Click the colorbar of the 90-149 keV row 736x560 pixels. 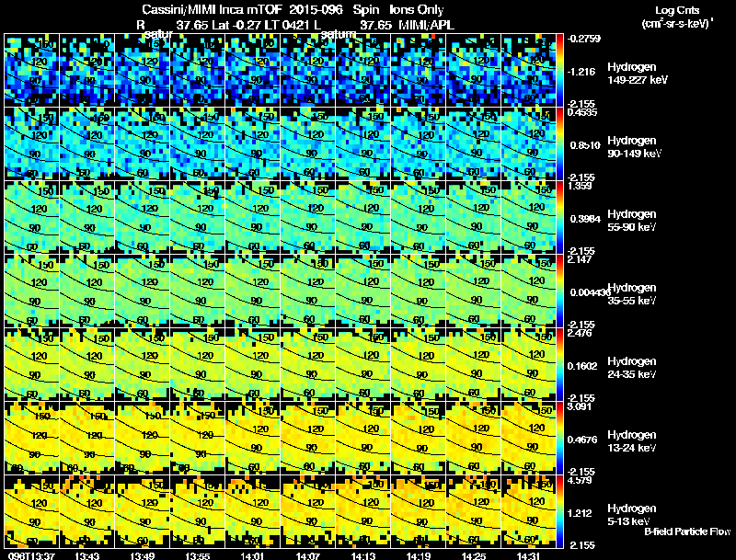point(559,144)
